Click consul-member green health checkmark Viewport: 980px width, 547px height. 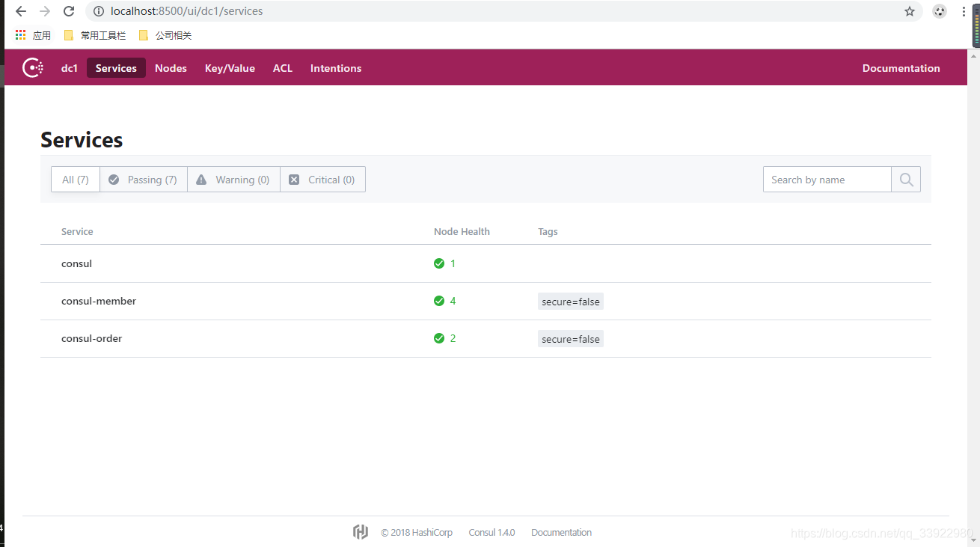click(439, 301)
